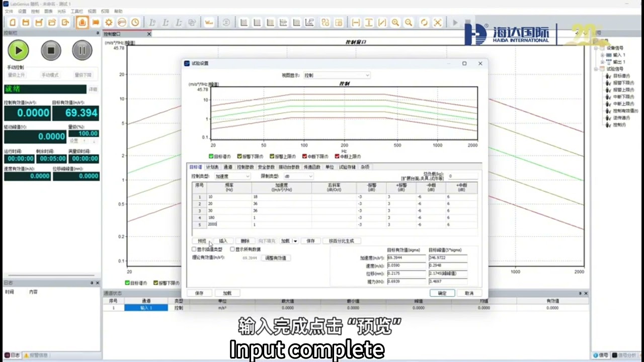Collapse the 设备信号 tree node
Screen dimensions: 644x362
(596, 48)
